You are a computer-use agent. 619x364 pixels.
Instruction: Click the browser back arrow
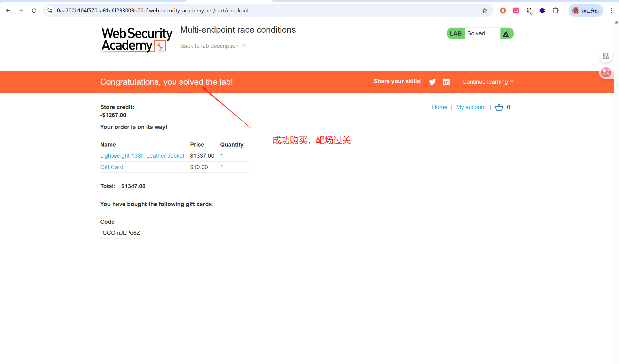point(8,11)
